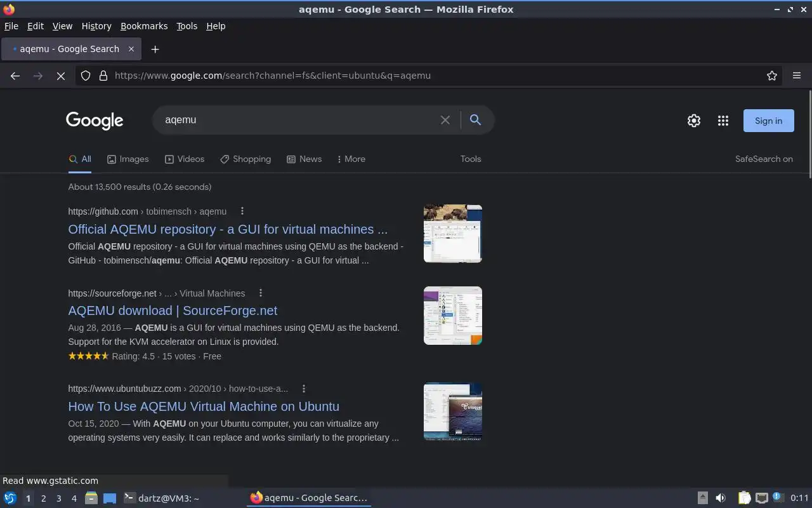Stop loading the current page

(x=61, y=76)
